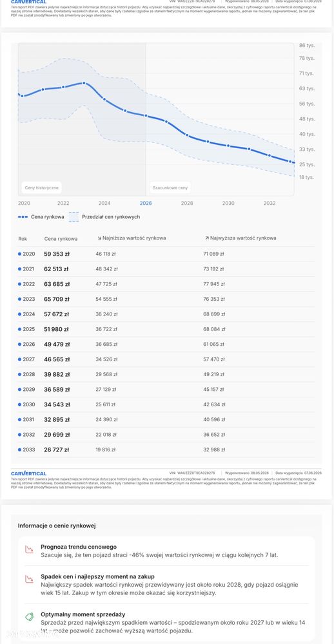334x644 pixels.
Task: Click the highest value 71 089 zł
Action: (214, 254)
